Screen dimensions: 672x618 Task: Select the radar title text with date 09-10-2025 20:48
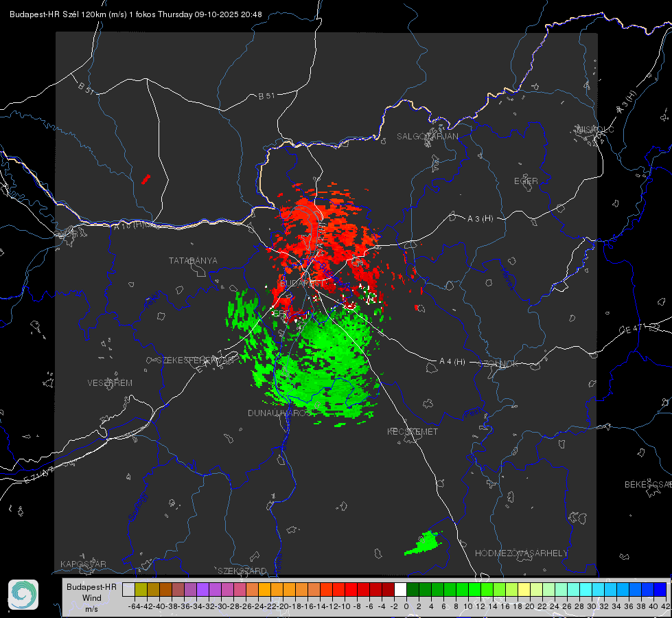click(136, 14)
